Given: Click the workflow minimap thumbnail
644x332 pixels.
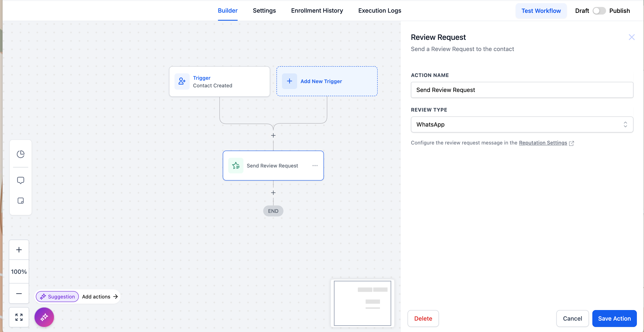Looking at the screenshot, I should (x=362, y=303).
